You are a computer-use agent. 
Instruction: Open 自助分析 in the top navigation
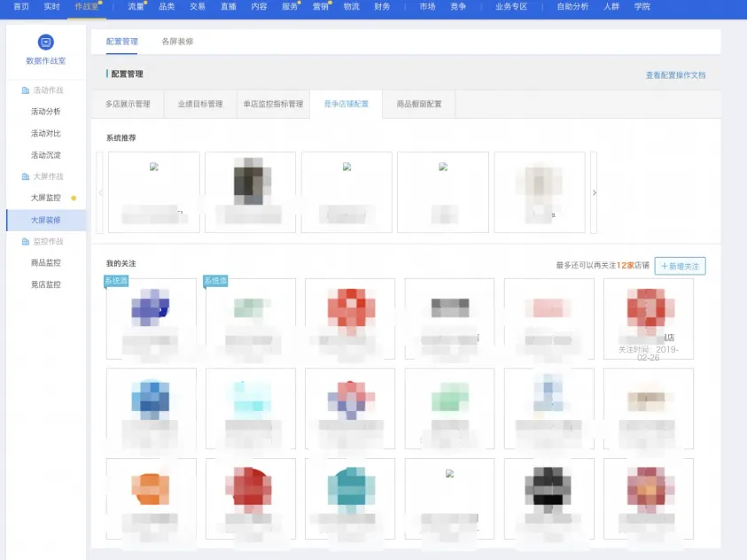[x=572, y=7]
